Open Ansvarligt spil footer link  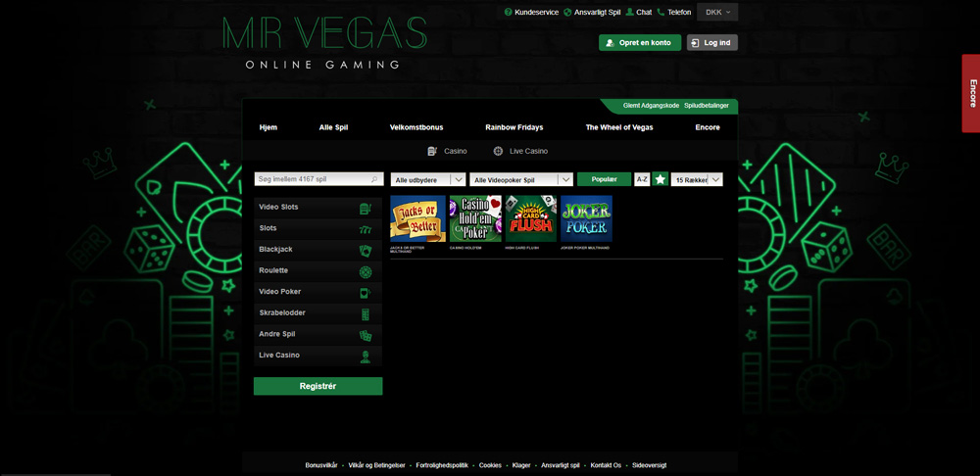[561, 465]
